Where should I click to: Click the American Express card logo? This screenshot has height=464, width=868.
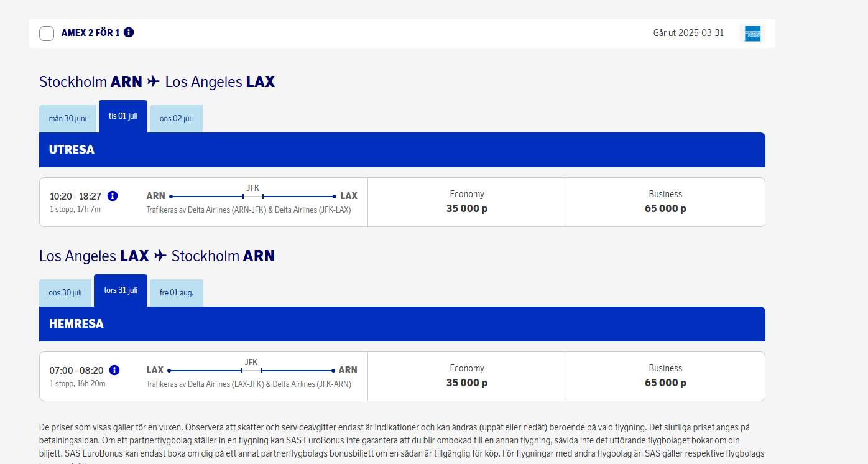pyautogui.click(x=752, y=34)
